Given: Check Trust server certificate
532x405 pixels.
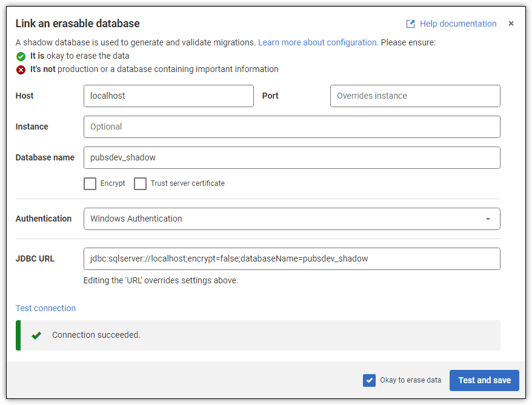Looking at the screenshot, I should 139,183.
